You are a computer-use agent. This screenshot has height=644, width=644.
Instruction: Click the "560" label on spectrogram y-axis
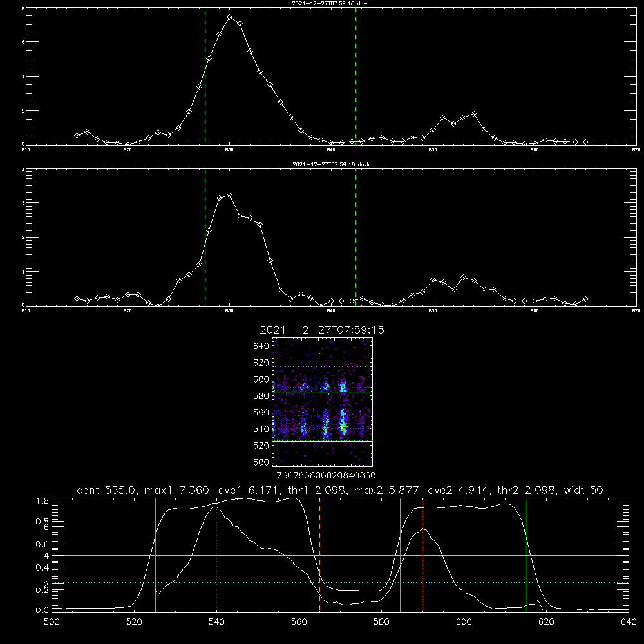[261, 412]
